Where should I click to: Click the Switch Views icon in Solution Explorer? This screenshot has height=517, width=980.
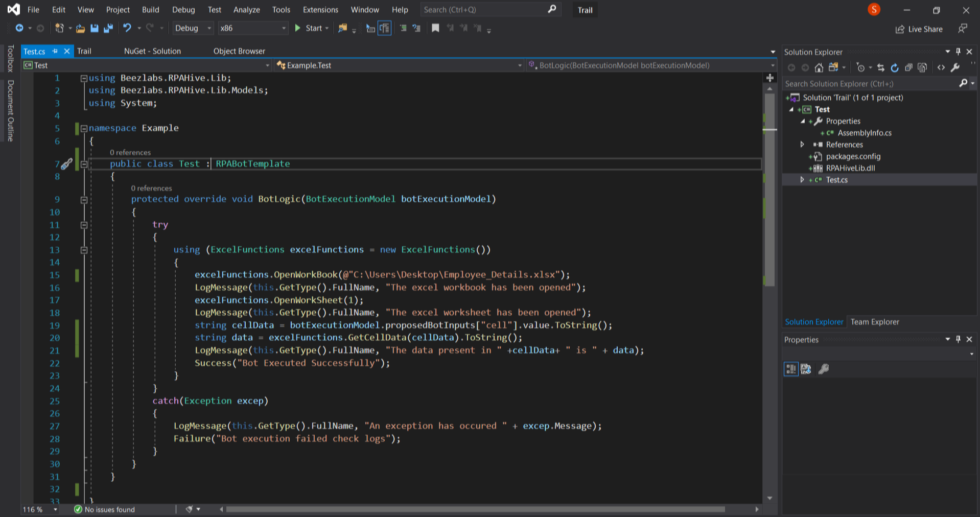click(833, 67)
